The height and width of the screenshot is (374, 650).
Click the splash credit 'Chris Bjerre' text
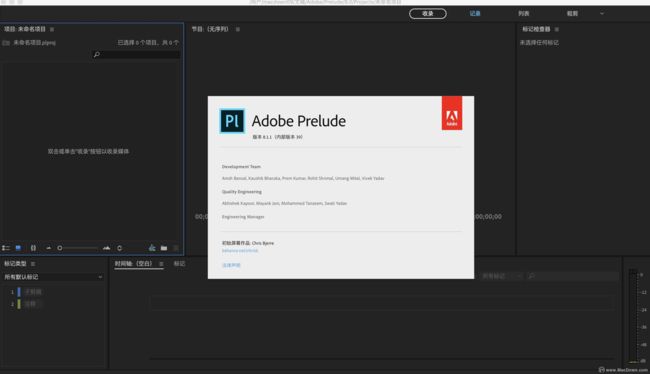click(x=262, y=243)
